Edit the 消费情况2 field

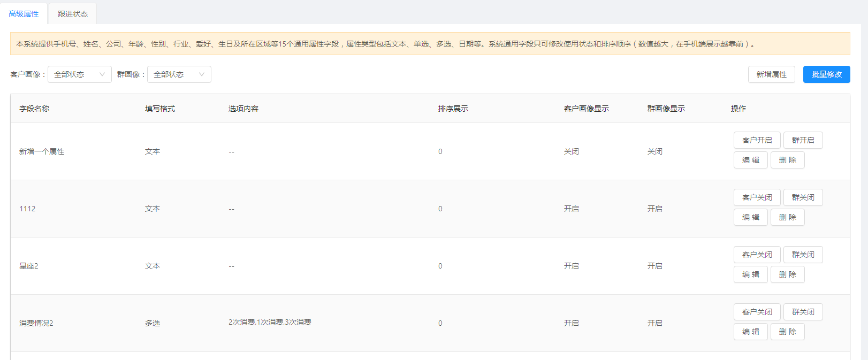(751, 332)
